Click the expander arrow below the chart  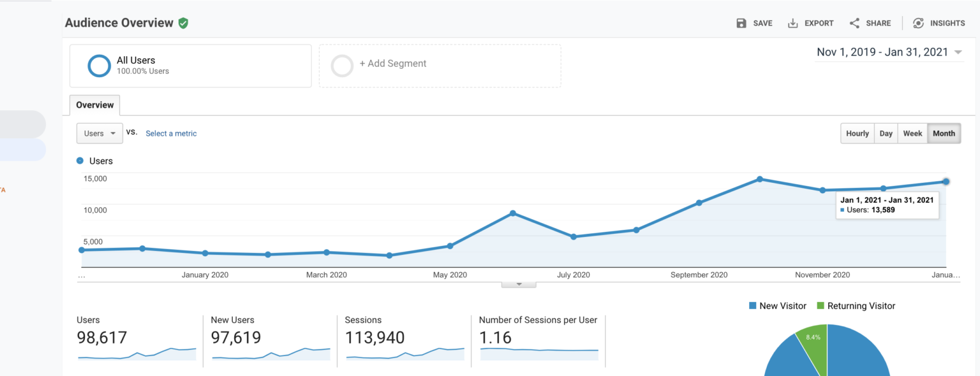coord(519,284)
